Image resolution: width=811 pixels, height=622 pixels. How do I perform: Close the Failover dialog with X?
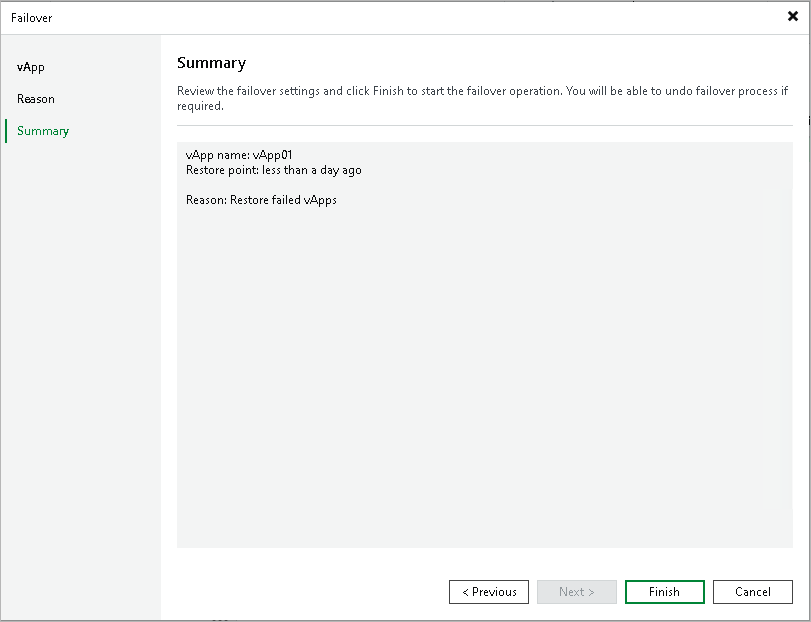pos(792,17)
